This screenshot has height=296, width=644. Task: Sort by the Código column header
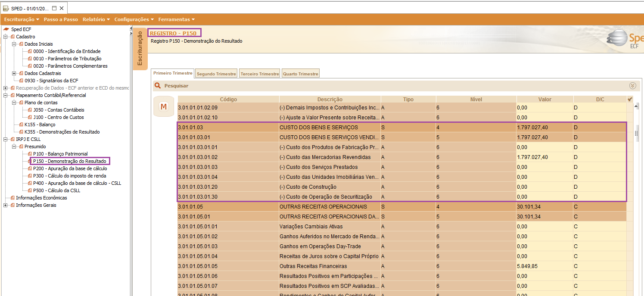pyautogui.click(x=228, y=100)
